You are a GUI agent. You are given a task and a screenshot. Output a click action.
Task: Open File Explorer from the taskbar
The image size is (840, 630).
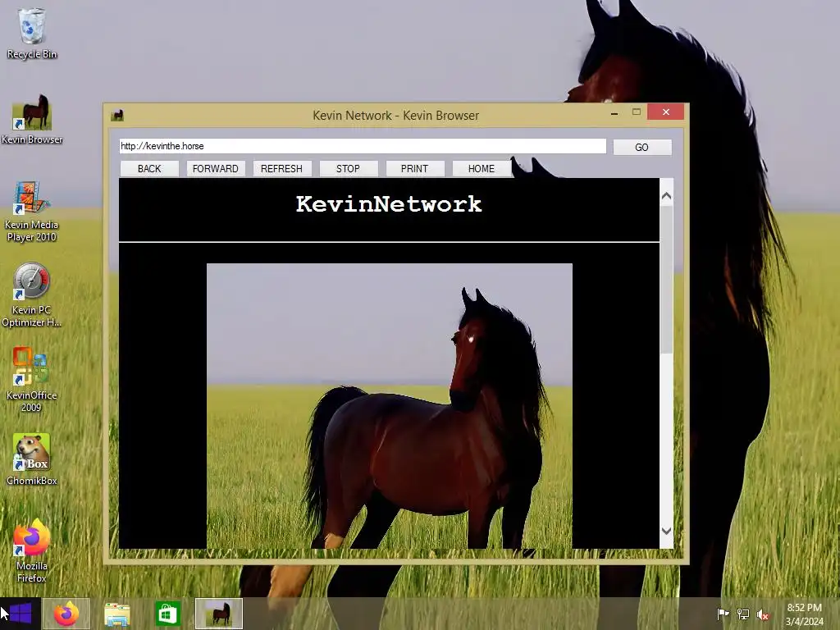coord(116,614)
